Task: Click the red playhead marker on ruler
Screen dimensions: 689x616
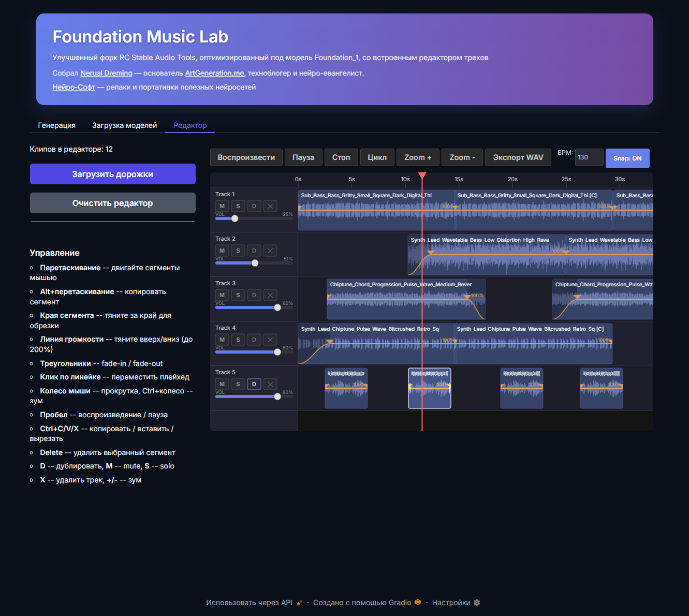Action: (422, 176)
